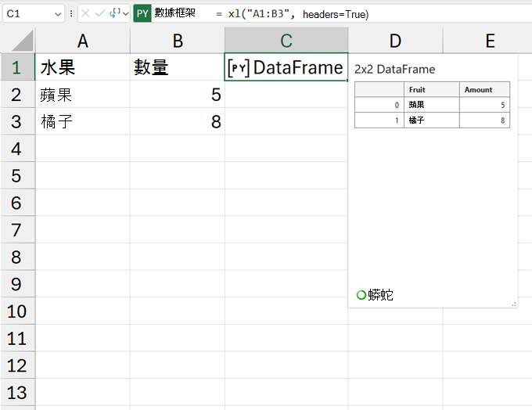532x410 pixels.
Task: Click cell B3 with value 8
Action: tap(178, 121)
